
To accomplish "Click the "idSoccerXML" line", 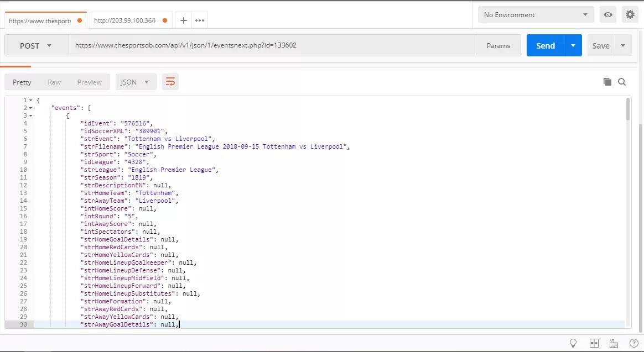I will (x=124, y=132).
